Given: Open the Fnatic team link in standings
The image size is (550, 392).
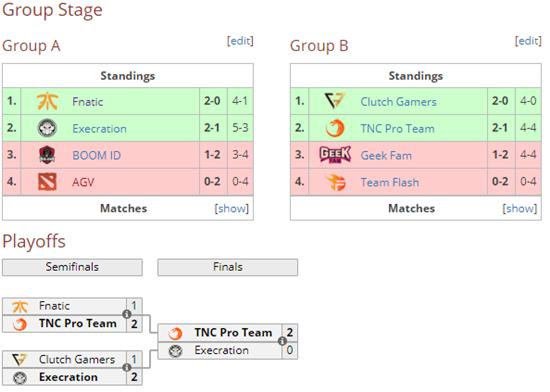Looking at the screenshot, I should click(88, 102).
